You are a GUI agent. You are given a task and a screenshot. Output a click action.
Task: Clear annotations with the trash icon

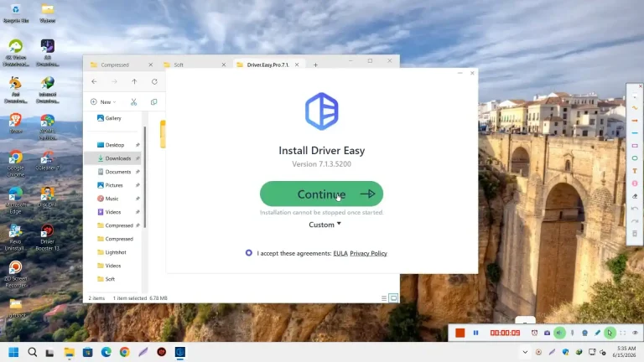(x=635, y=234)
